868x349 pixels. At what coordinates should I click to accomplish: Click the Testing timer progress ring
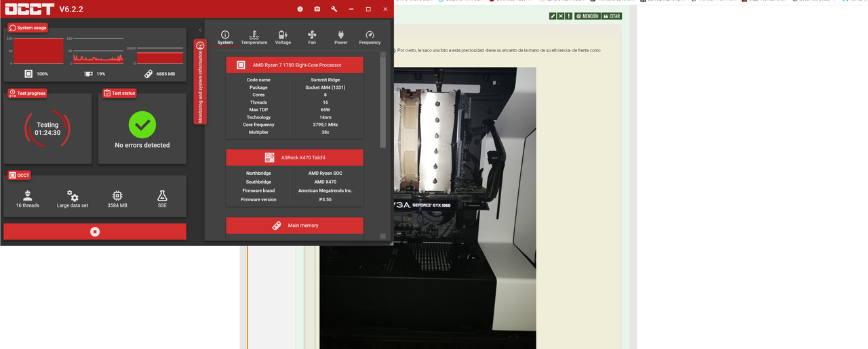(x=47, y=129)
